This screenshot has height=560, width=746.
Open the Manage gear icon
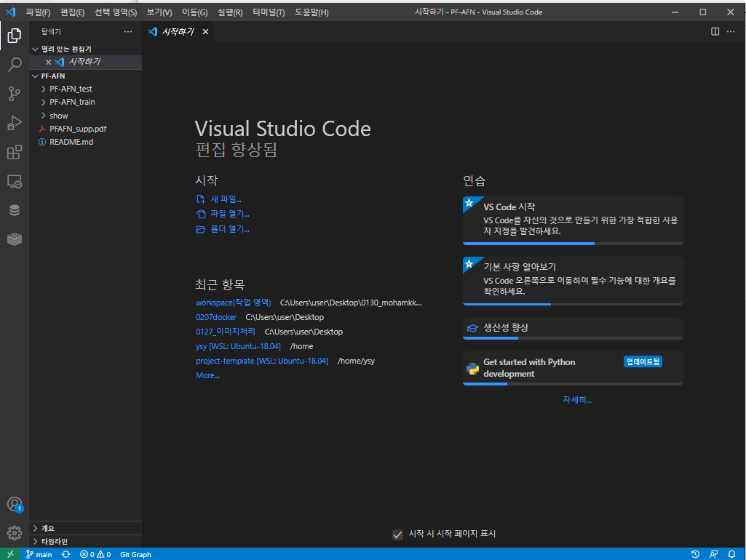tap(15, 533)
